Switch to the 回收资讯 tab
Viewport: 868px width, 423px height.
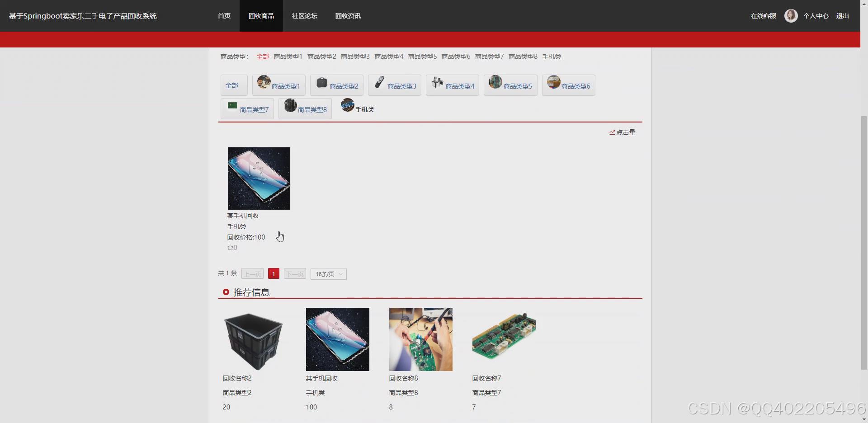(348, 16)
